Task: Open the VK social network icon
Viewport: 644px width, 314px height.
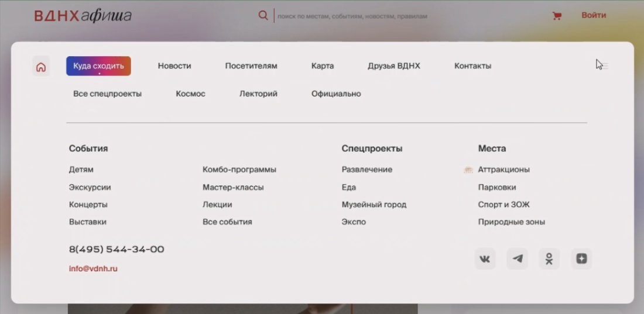Action: click(485, 258)
